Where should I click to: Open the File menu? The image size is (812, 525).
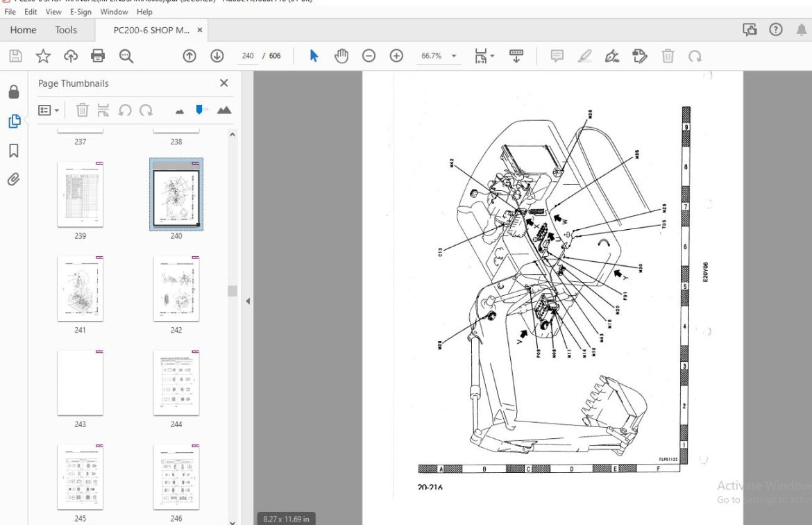pos(10,11)
